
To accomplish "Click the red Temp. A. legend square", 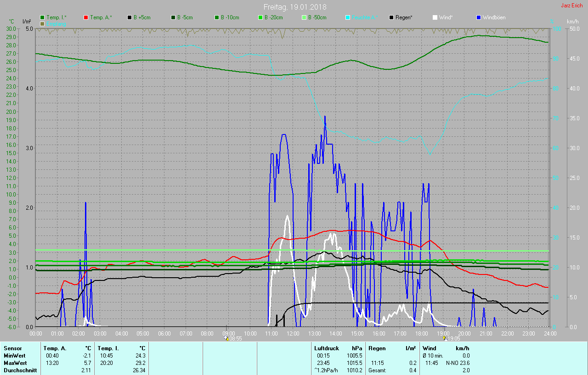I will point(86,17).
